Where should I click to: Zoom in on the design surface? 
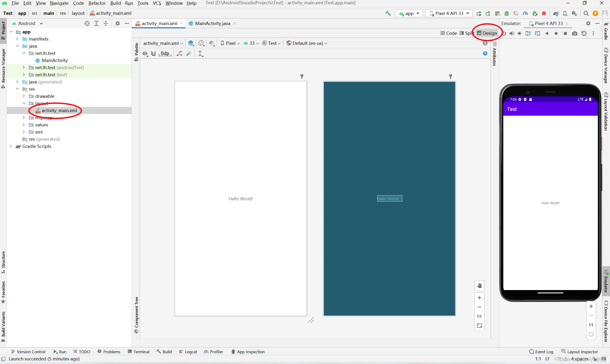click(x=479, y=298)
